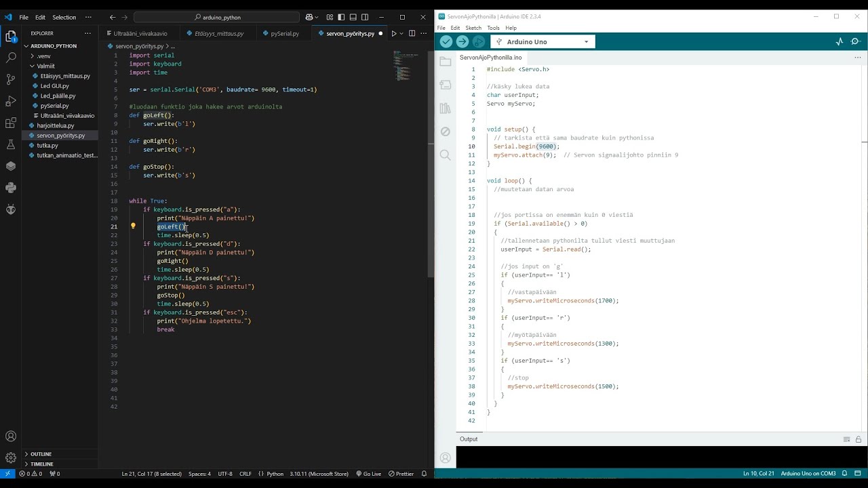The height and width of the screenshot is (488, 868).
Task: Split the VS Code editor to the right
Action: pos(412,33)
